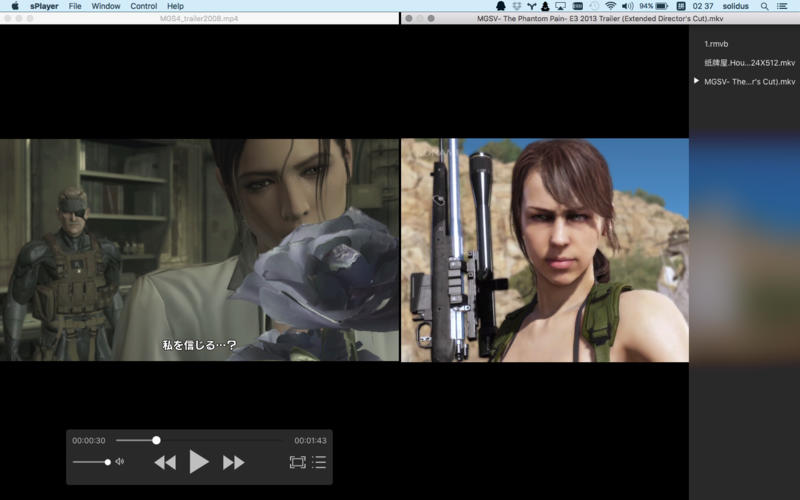Select the MGSV- The...r's Cut).mkv playlist entry
Screen dimensions: 800x500
749,82
